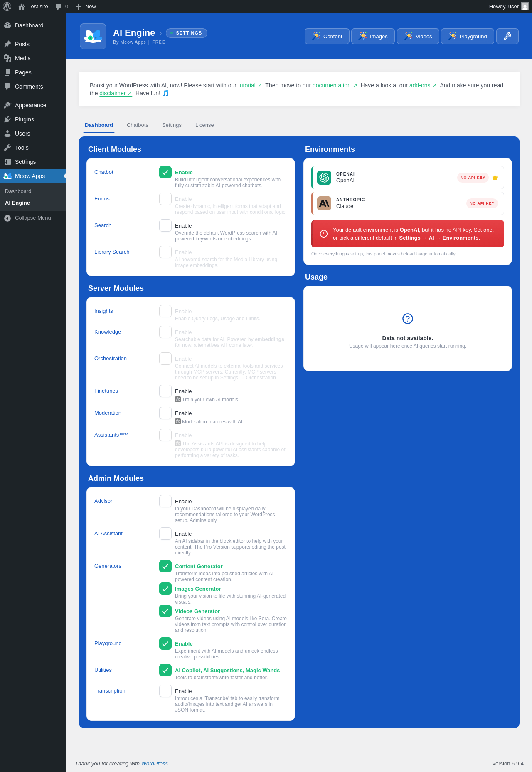
Task: Click the Collapse Menu arrow icon
Action: pos(7,218)
